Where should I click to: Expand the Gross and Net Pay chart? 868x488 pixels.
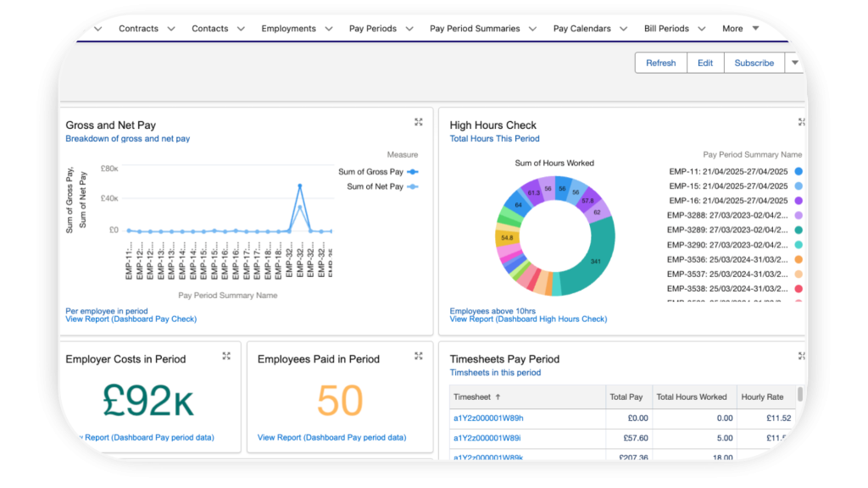(x=418, y=122)
